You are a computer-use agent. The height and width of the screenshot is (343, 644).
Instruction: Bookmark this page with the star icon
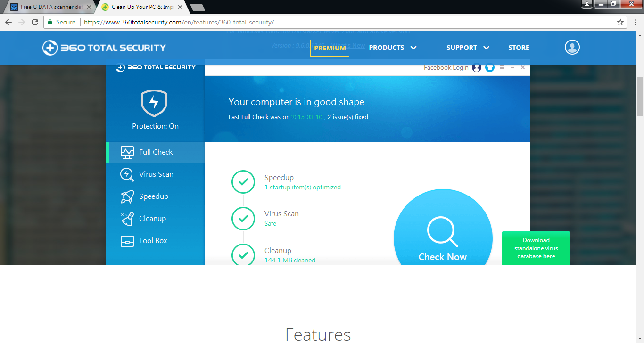tap(620, 22)
